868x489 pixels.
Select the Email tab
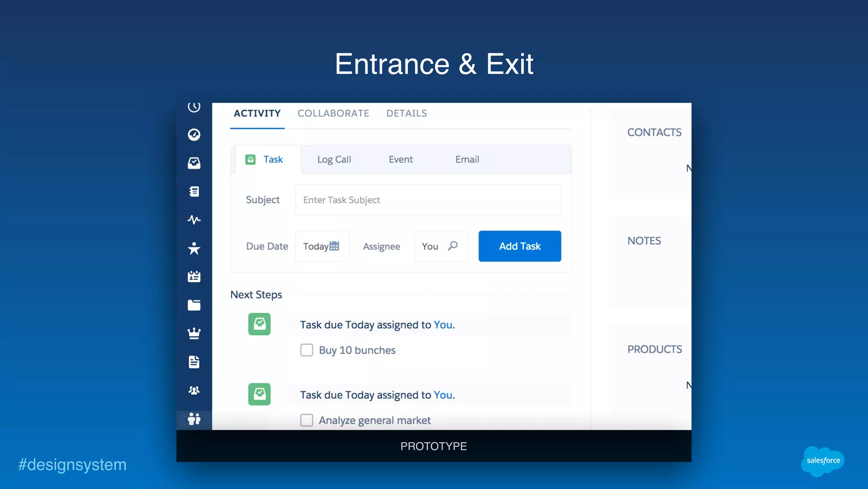467,159
